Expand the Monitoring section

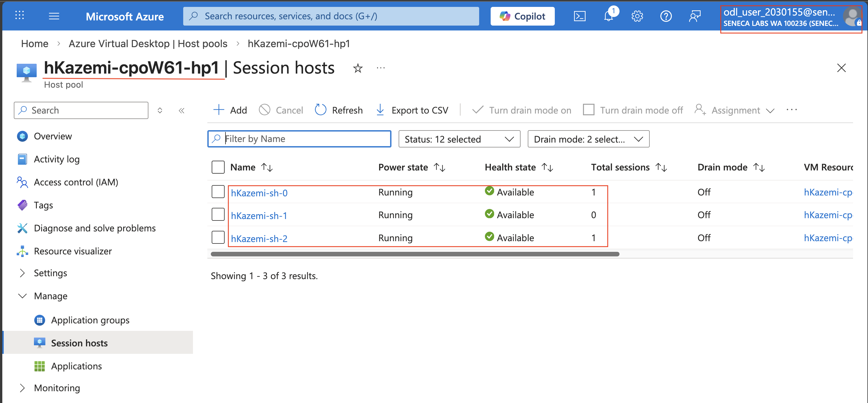point(57,388)
